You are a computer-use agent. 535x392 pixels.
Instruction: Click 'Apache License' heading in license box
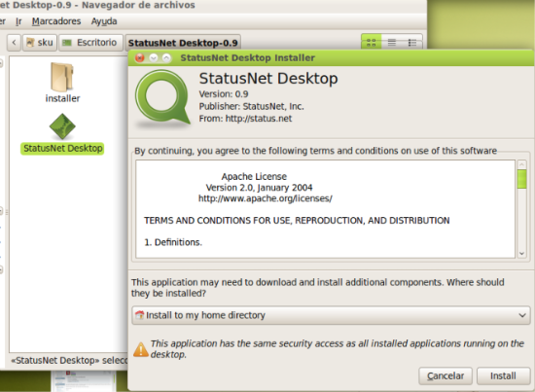(254, 176)
